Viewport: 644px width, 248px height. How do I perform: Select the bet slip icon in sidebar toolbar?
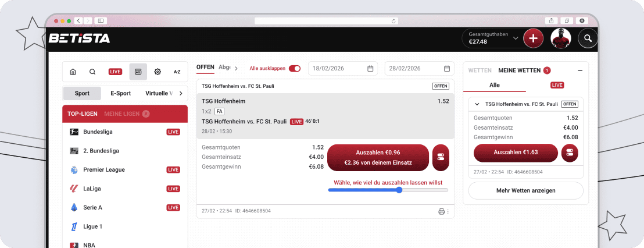click(138, 72)
